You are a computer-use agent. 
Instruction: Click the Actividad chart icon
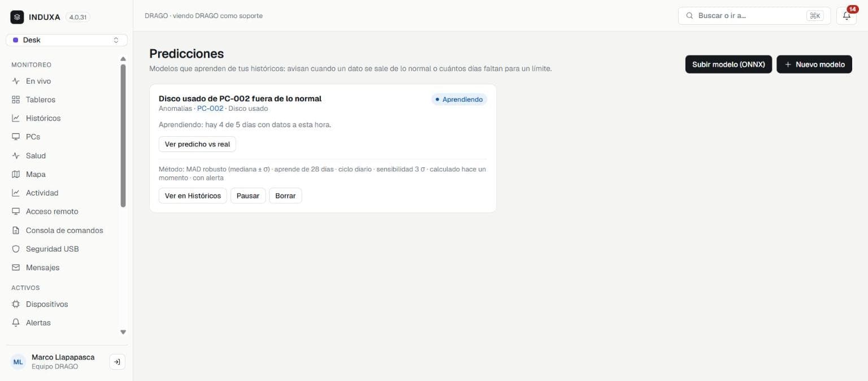click(16, 193)
